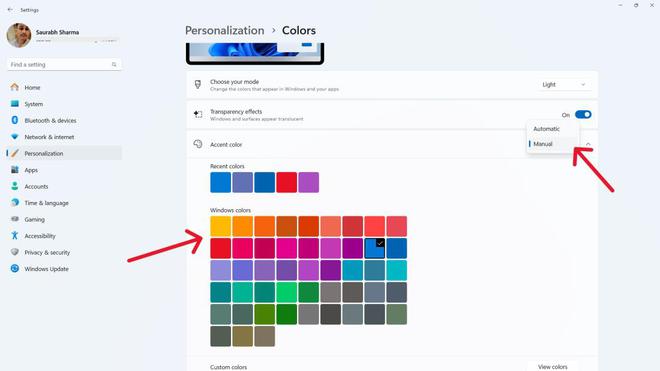Turn off Transparency effects switch
This screenshot has height=371, width=660.
tap(583, 115)
